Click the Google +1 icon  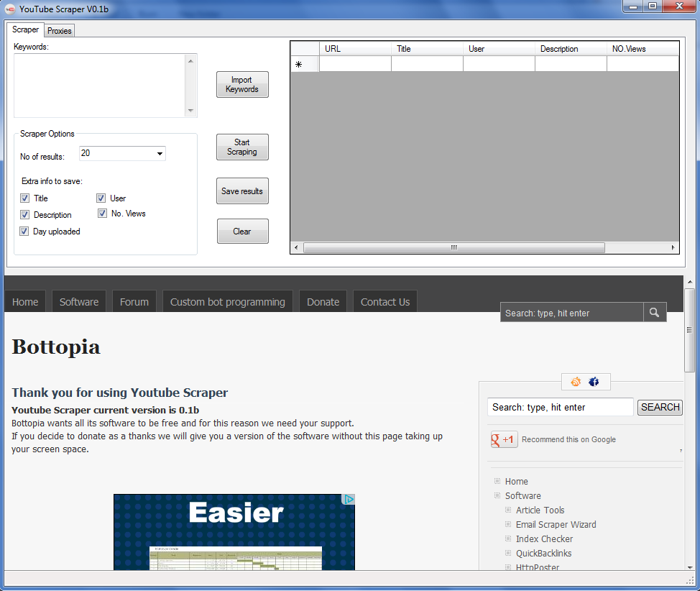pos(504,439)
